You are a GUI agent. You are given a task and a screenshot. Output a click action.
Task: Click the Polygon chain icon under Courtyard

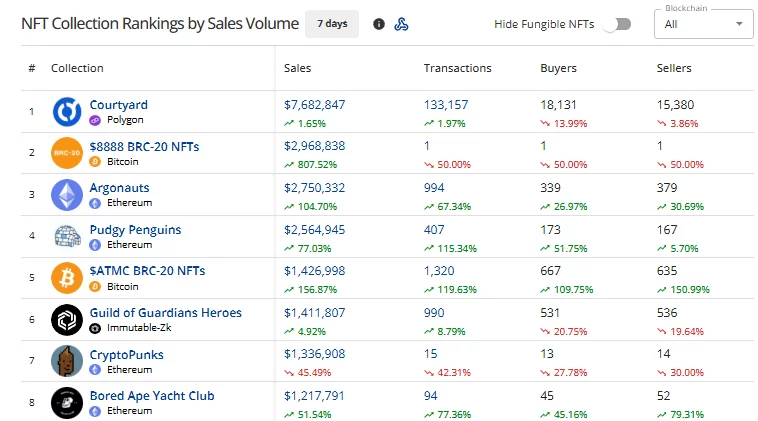click(x=95, y=120)
